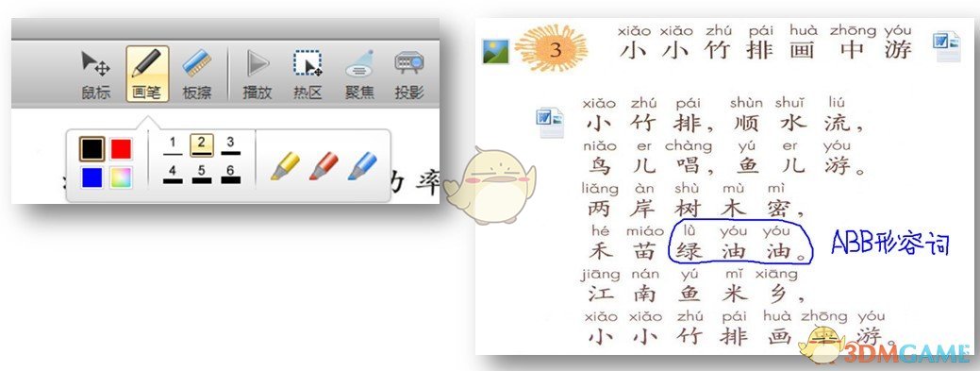Choose line thickness 4
The width and height of the screenshot is (980, 371).
pyautogui.click(x=173, y=174)
